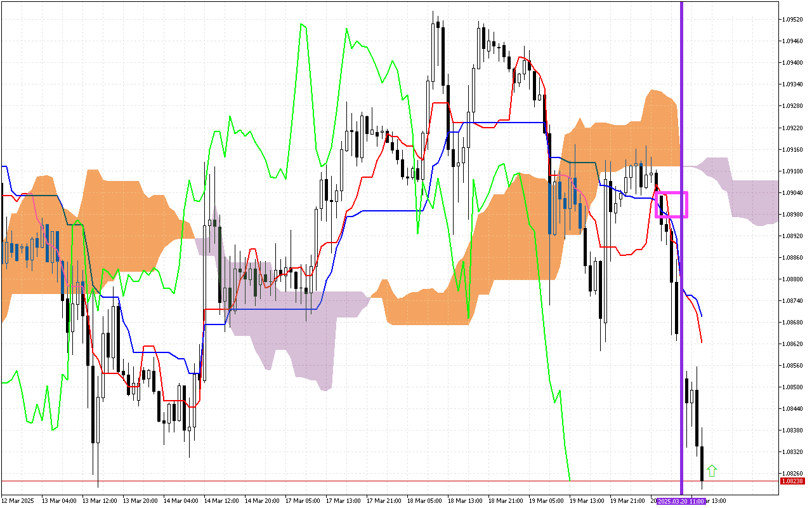
Task: Click the 1.08980 price scale label
Action: tap(794, 214)
